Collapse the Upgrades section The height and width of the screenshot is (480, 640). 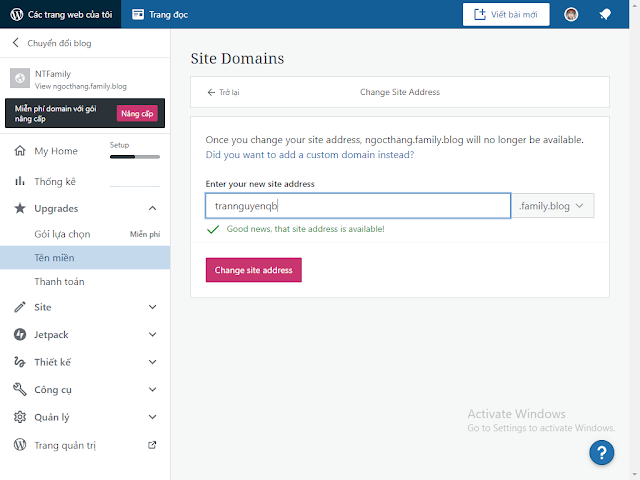pyautogui.click(x=152, y=208)
